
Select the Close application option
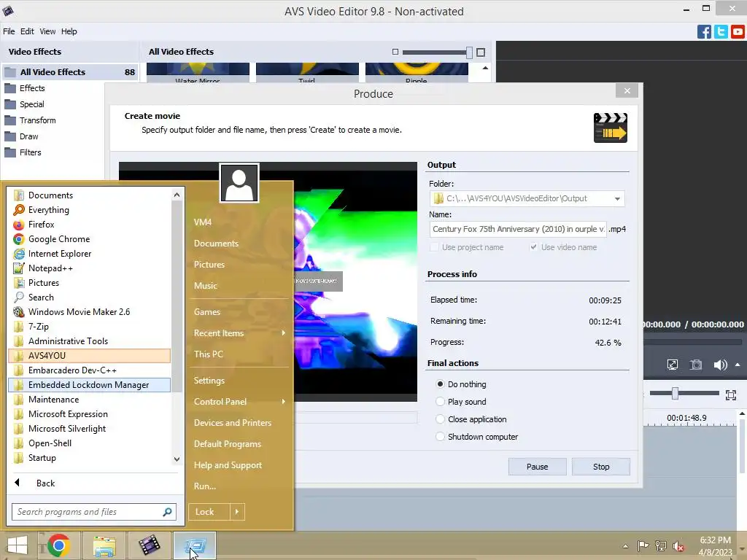point(440,419)
